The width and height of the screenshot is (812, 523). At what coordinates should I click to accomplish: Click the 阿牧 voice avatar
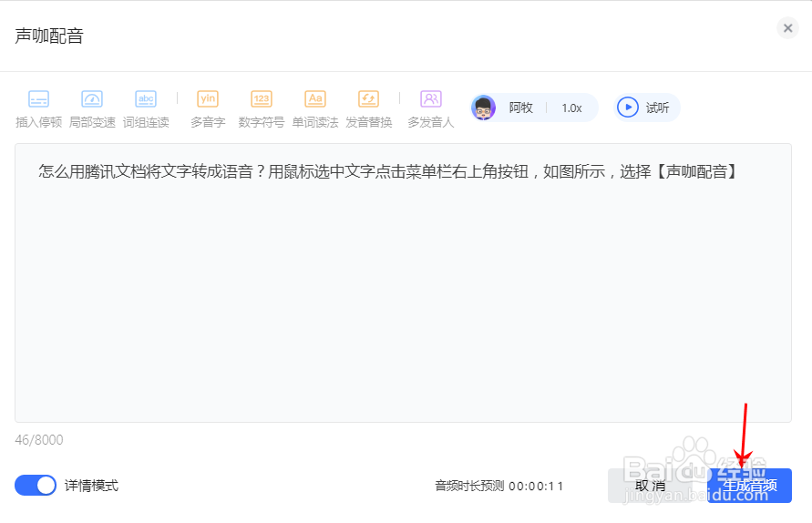coord(484,108)
